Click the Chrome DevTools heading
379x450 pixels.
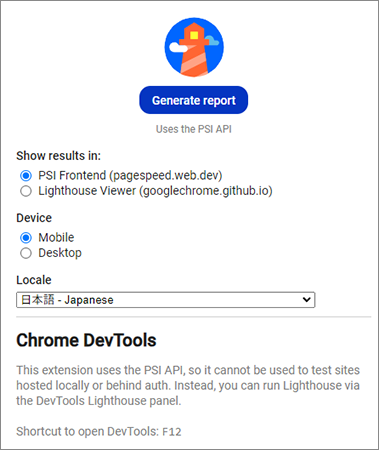[x=86, y=340]
